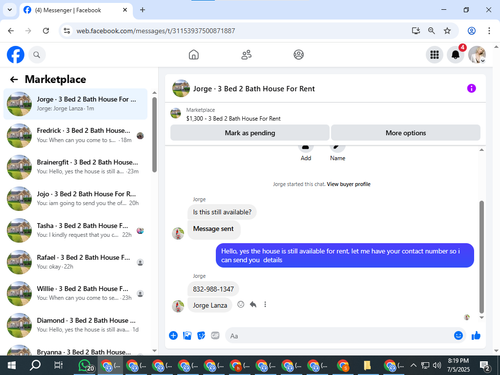500x375 pixels.
Task: Open the Willie conversation
Action: pos(75,293)
